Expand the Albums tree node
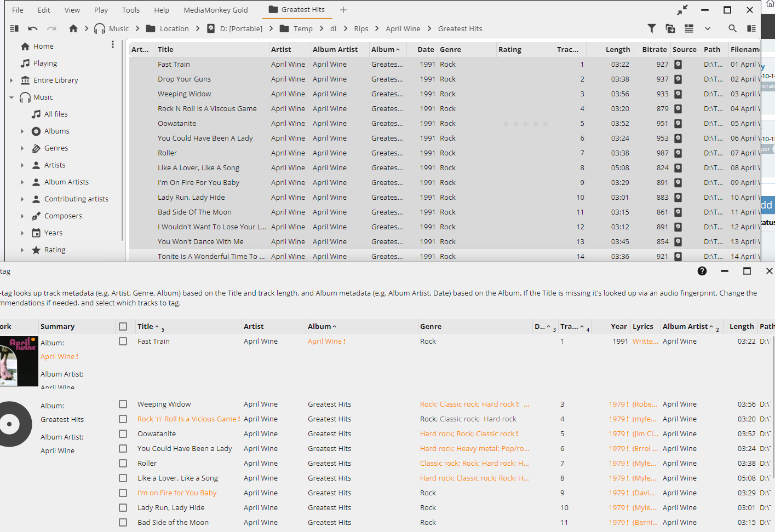This screenshot has height=532, width=775. (x=22, y=131)
